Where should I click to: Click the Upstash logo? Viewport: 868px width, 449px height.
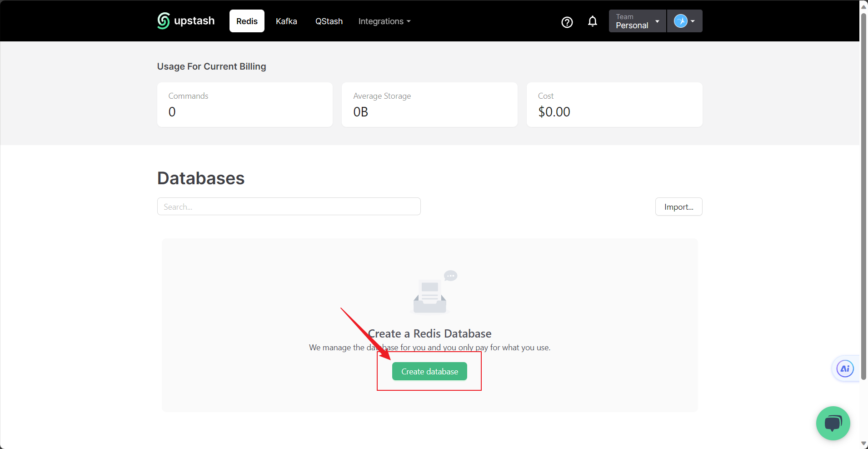pyautogui.click(x=185, y=20)
